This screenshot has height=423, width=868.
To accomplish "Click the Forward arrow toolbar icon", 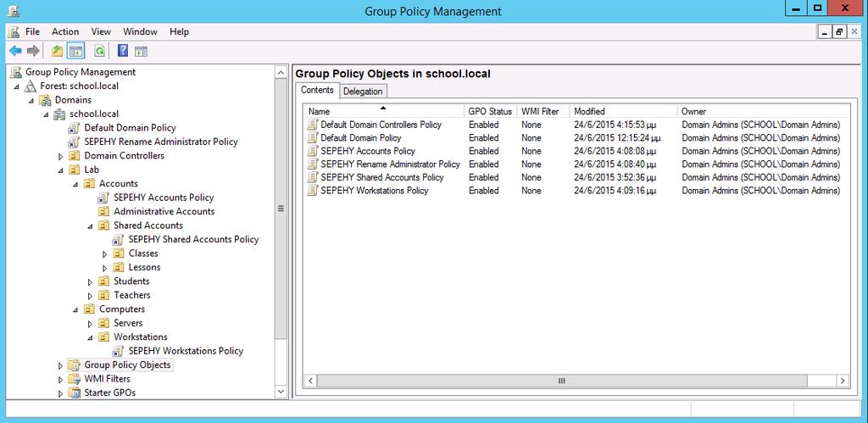I will pos(33,52).
